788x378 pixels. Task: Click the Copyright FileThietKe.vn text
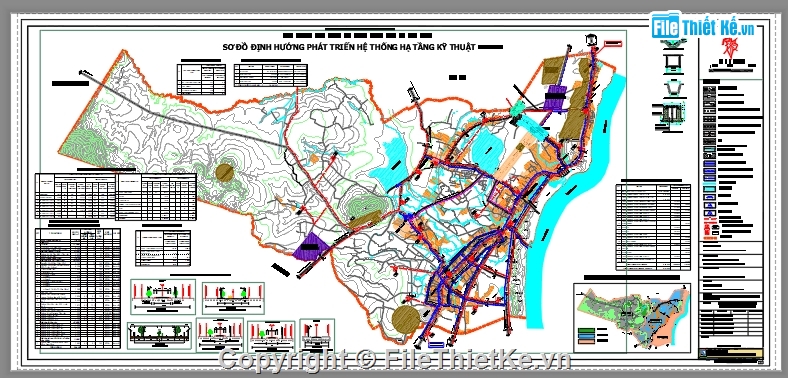(x=395, y=359)
